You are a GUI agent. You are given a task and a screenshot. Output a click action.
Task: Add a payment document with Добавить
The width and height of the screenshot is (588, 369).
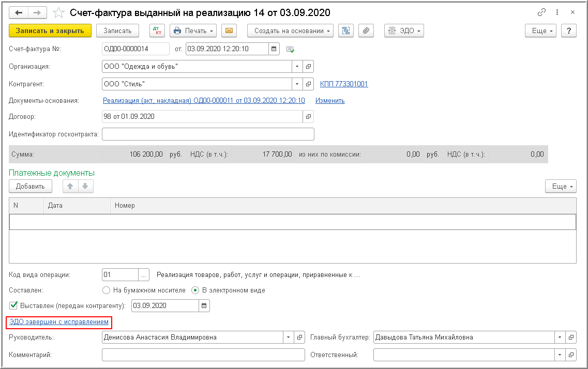(x=30, y=186)
